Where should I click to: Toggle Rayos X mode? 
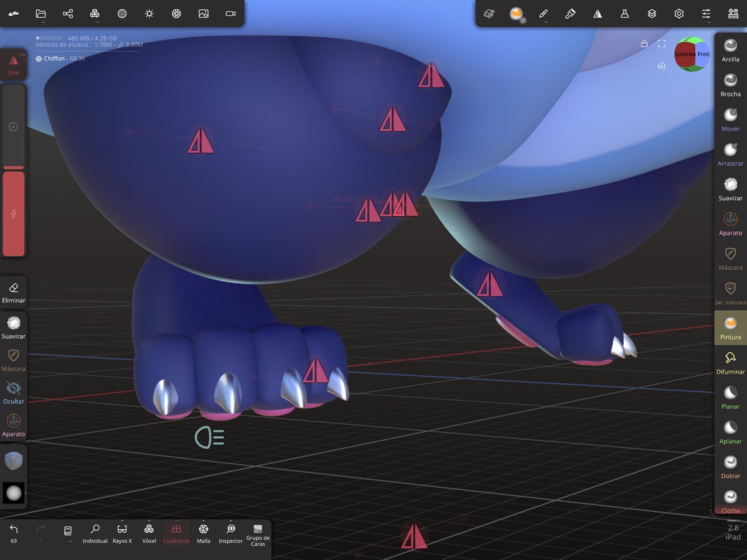pos(122,533)
